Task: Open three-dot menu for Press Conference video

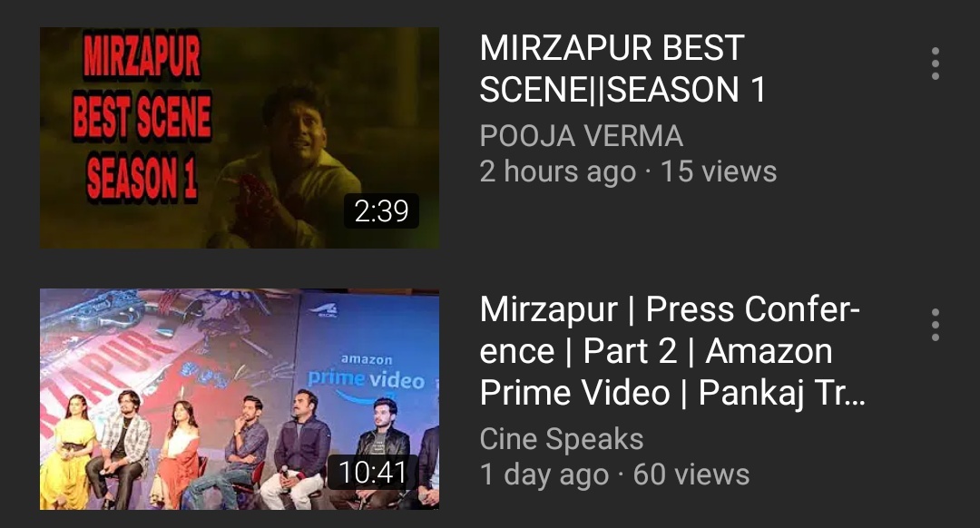Action: [935, 325]
